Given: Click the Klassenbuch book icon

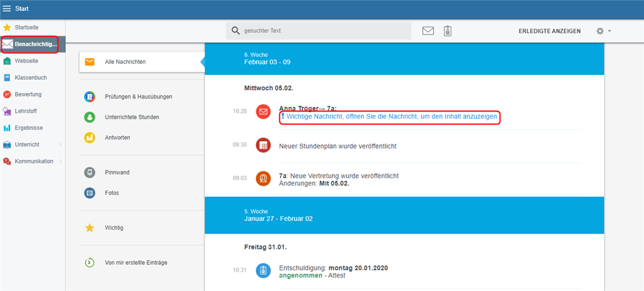Looking at the screenshot, I should (x=7, y=77).
